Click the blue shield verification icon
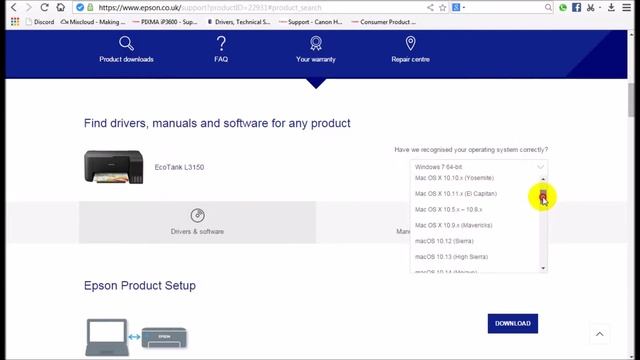Image resolution: width=640 pixels, height=360 pixels. click(80, 7)
